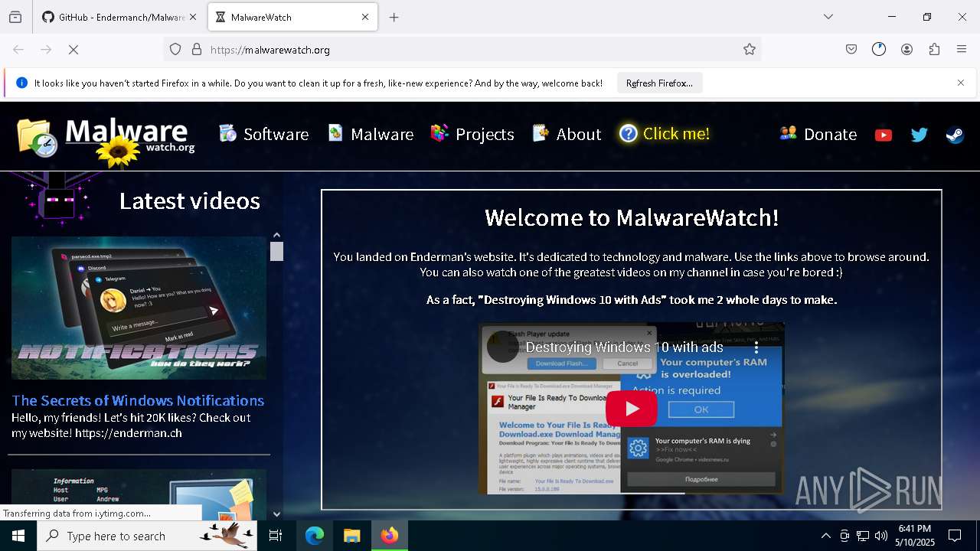Open Steam profile icon

[955, 135]
